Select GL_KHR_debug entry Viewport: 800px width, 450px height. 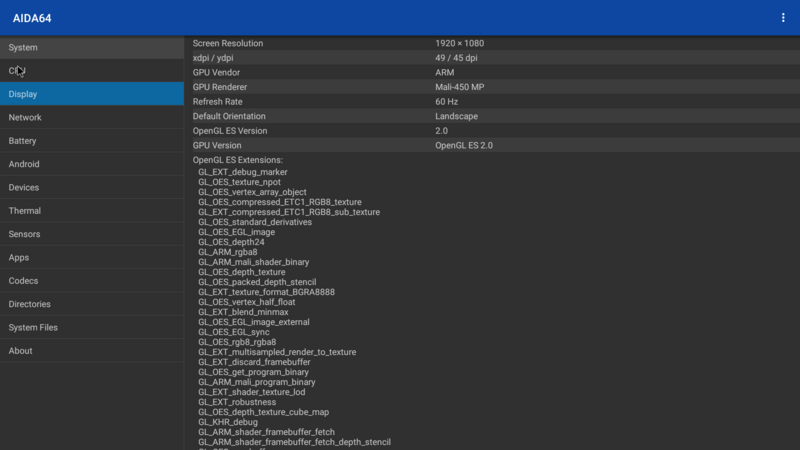coord(228,422)
